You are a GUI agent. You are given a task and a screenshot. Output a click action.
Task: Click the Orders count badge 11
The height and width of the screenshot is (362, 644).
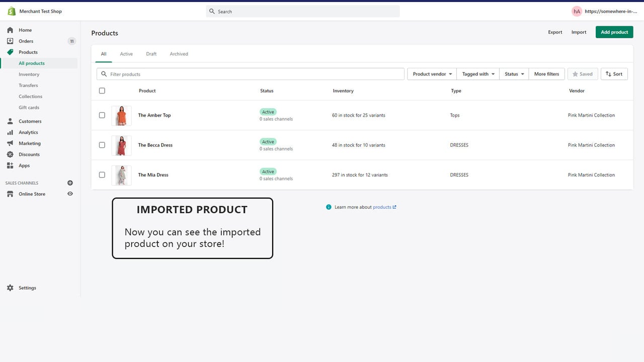[71, 41]
